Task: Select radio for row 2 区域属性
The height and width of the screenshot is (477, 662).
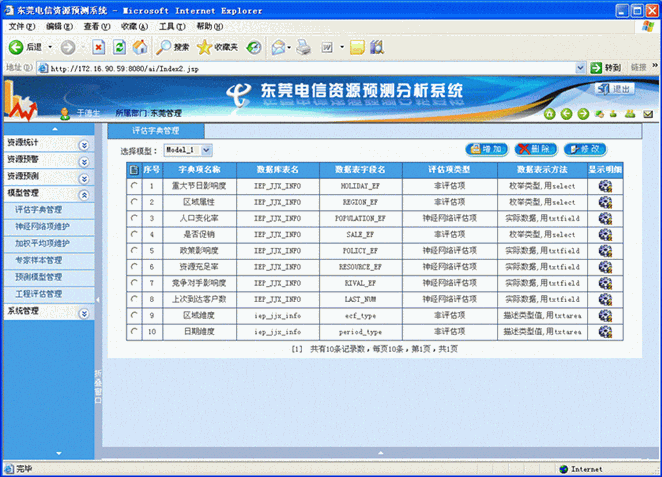Action: [134, 202]
